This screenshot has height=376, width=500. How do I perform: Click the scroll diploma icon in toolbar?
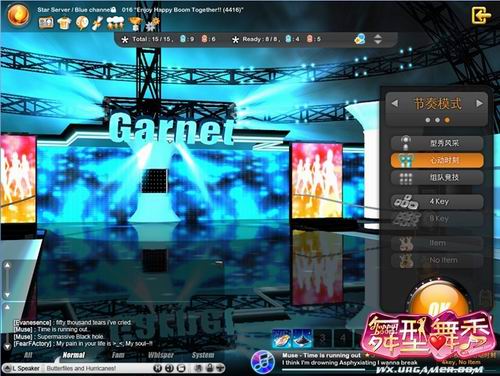pos(98,23)
